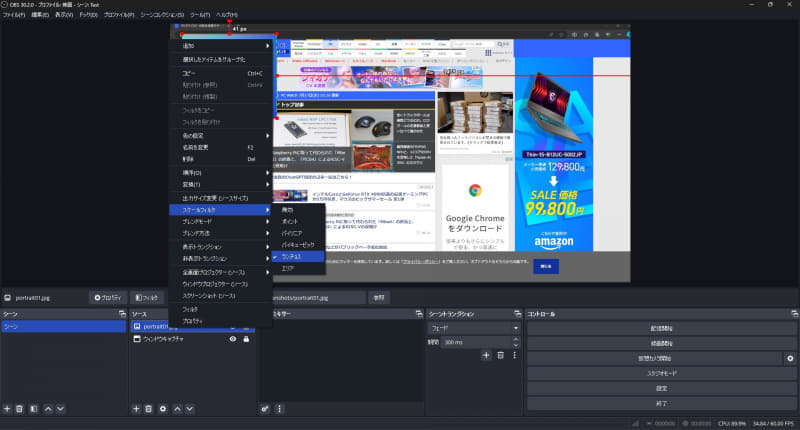The width and height of the screenshot is (800, 430).
Task: Move scene down with arrow icon
Action: pos(60,409)
